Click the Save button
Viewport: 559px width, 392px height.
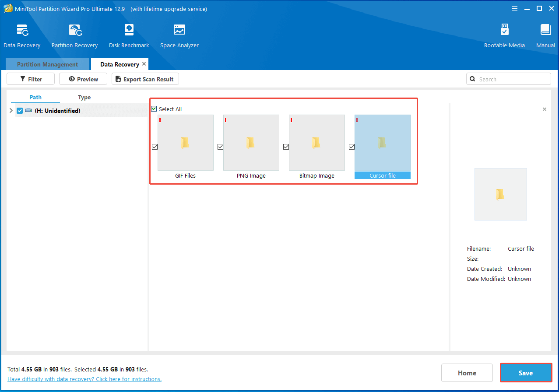[526, 373]
